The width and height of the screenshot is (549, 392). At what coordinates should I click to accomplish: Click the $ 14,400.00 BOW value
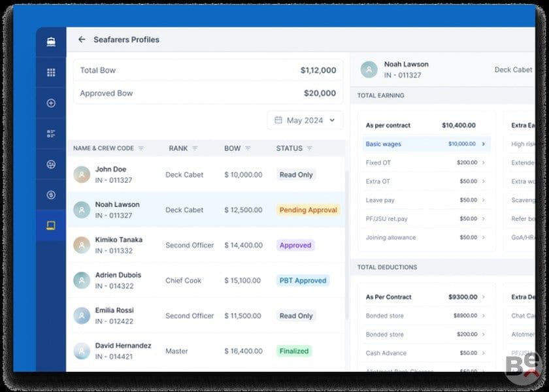pos(244,246)
